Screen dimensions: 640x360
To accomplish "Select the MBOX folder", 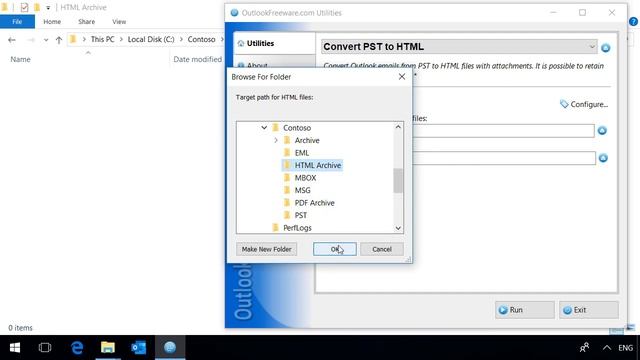I will pos(305,178).
